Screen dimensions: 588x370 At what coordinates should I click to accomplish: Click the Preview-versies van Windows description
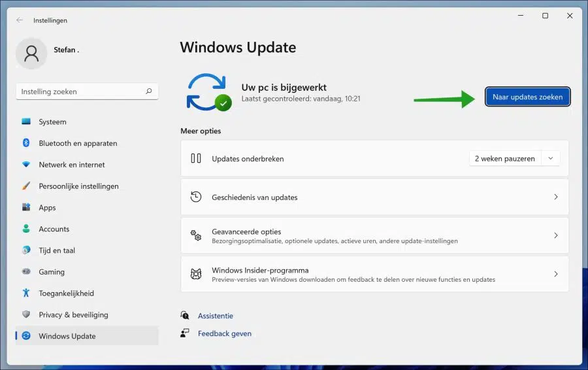pos(353,280)
